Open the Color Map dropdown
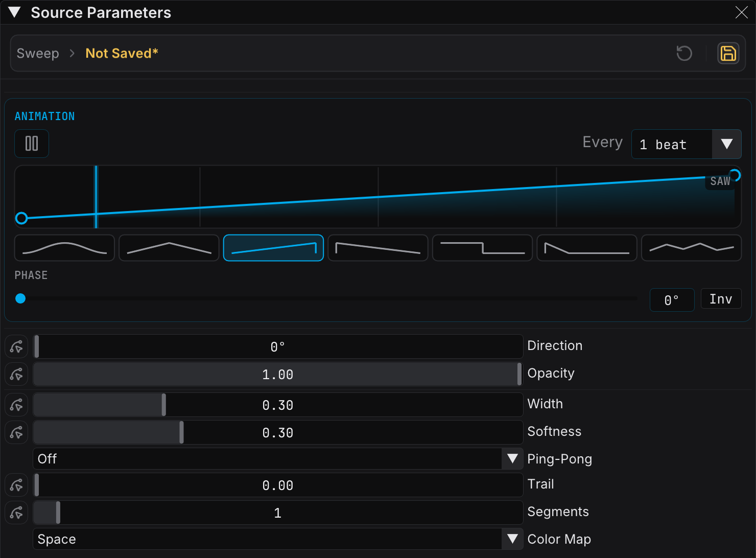 278,539
